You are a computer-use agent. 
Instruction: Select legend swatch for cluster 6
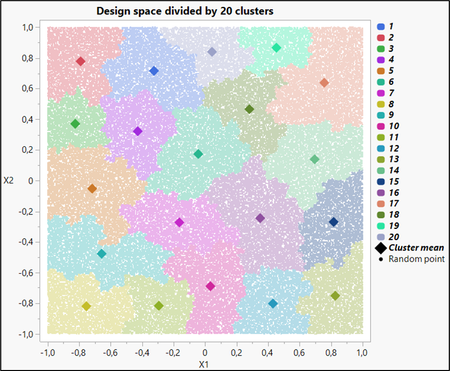(381, 82)
